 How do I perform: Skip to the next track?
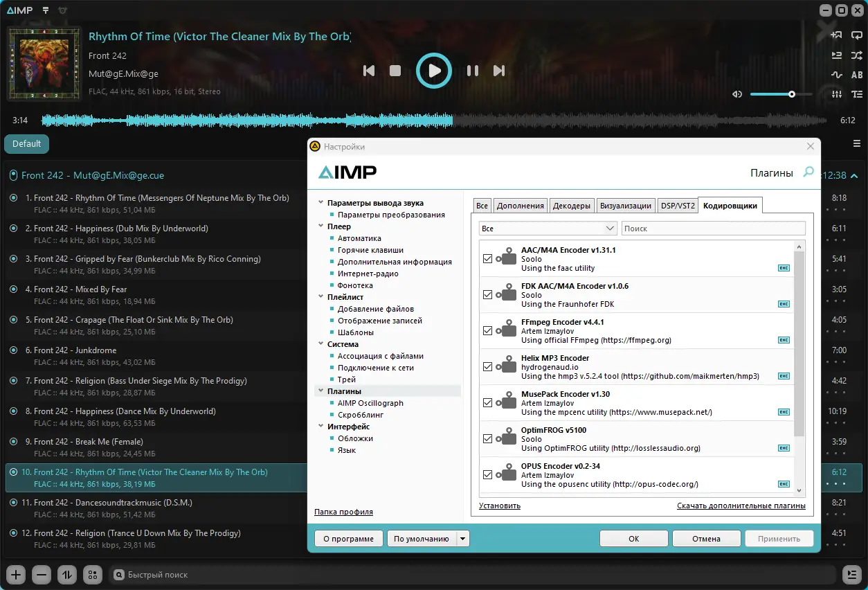coord(498,71)
